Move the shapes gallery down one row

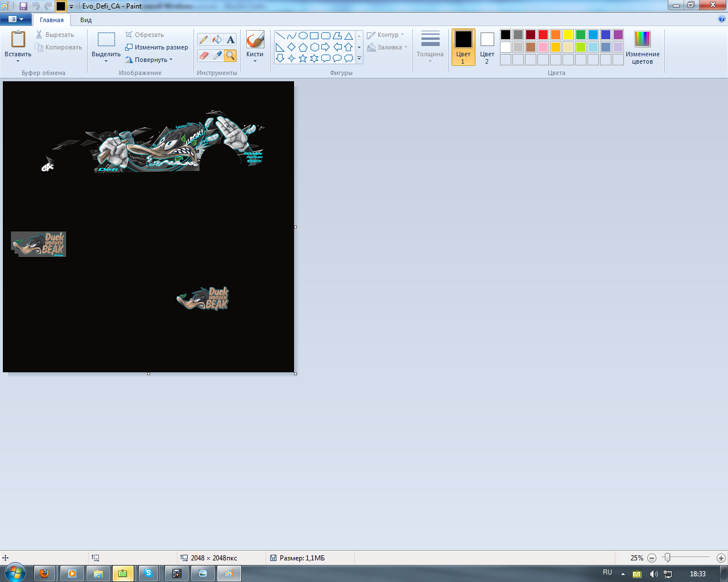pos(359,47)
